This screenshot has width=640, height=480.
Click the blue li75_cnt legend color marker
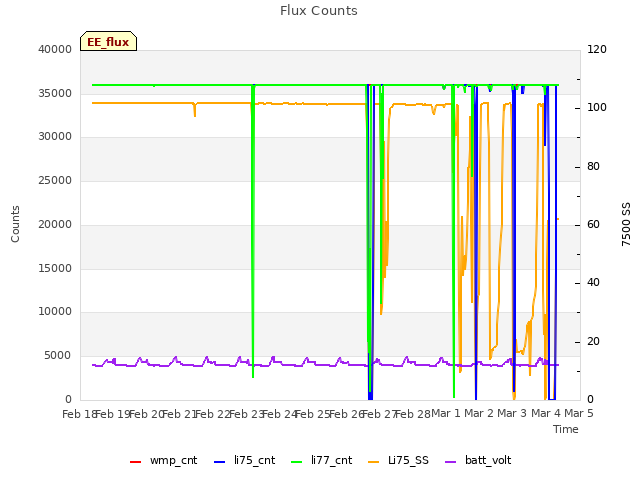pos(220,462)
